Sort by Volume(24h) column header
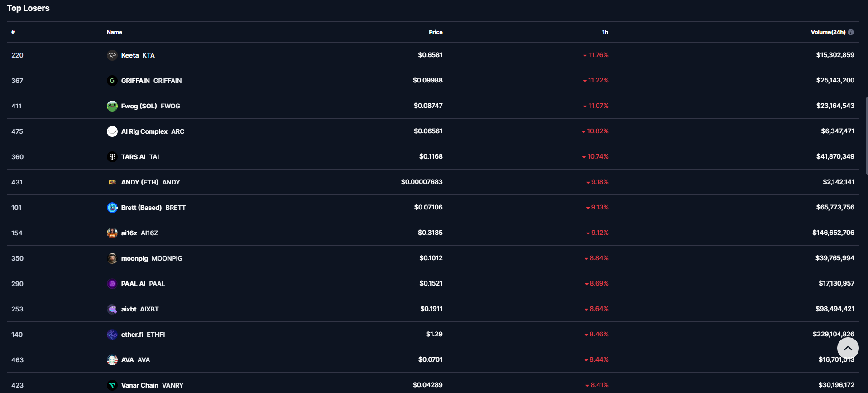This screenshot has width=868, height=393. tap(828, 32)
